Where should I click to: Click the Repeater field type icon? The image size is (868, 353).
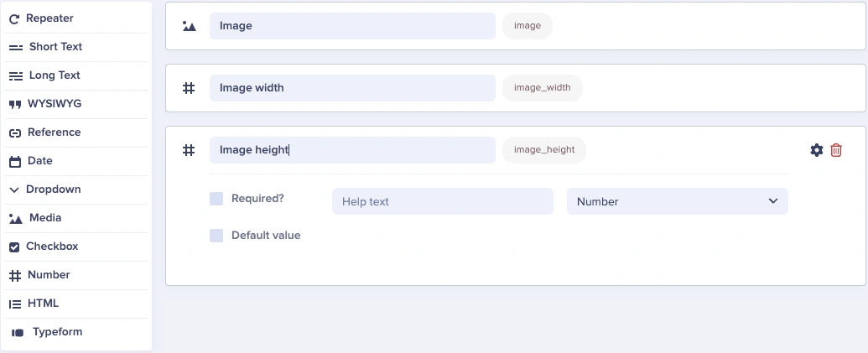click(14, 18)
